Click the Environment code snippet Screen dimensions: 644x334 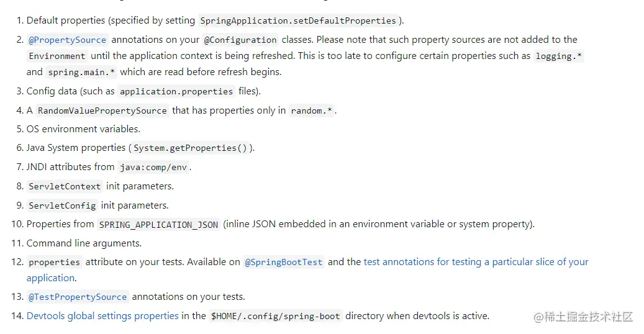57,56
